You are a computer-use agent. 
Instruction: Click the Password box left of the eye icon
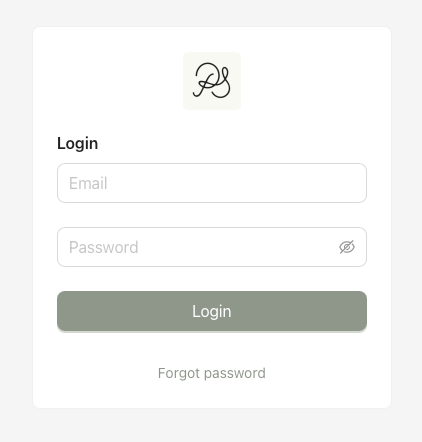[198, 247]
